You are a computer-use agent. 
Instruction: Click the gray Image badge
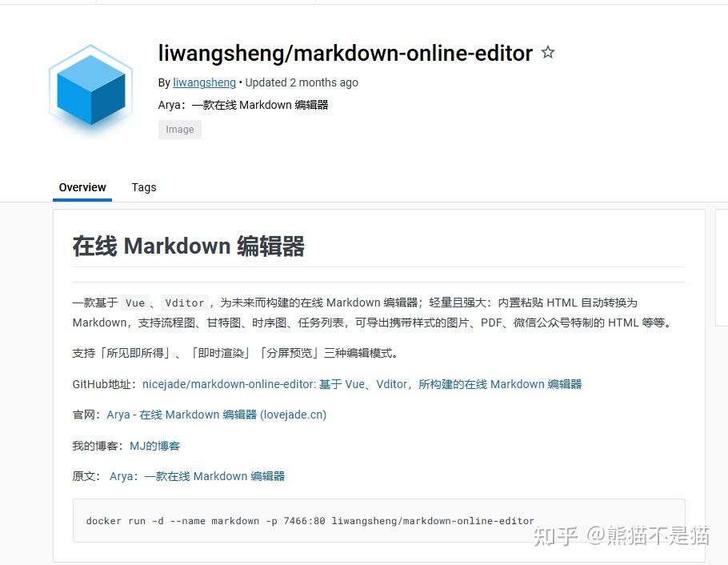(180, 130)
